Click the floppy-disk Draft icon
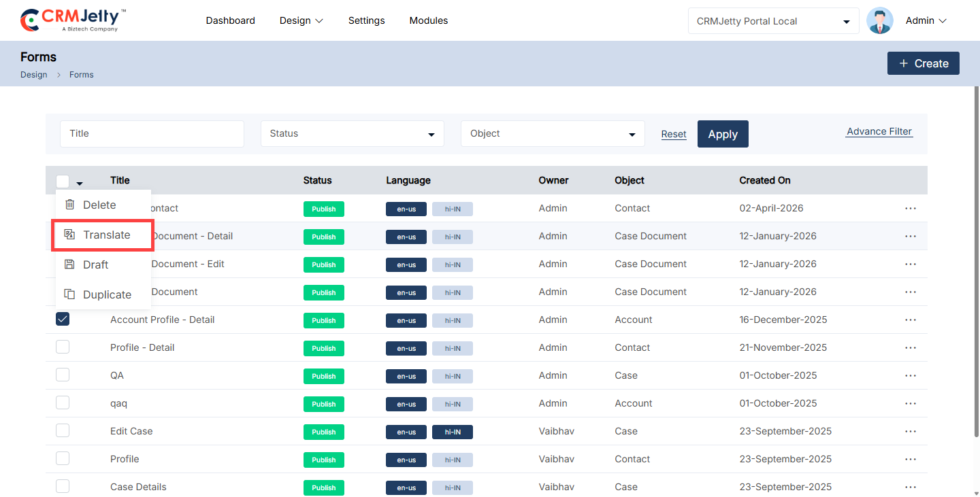 pyautogui.click(x=69, y=264)
